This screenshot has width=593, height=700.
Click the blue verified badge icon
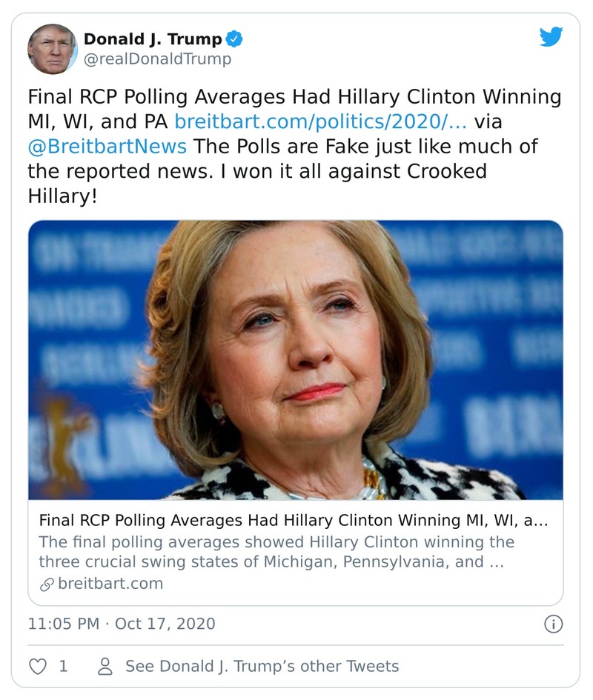click(236, 40)
